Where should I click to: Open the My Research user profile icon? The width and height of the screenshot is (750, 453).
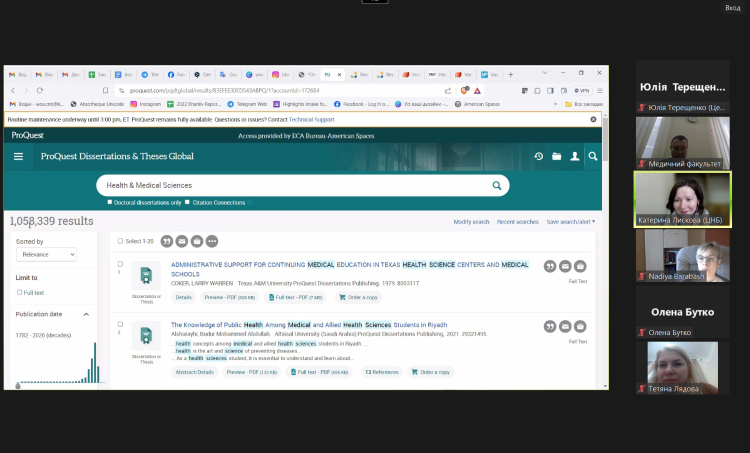(x=574, y=156)
